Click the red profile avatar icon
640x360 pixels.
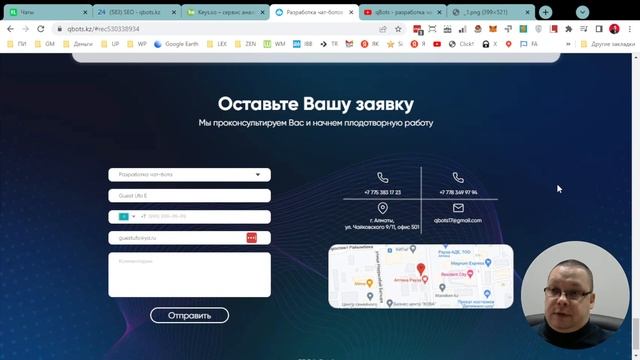tap(614, 29)
